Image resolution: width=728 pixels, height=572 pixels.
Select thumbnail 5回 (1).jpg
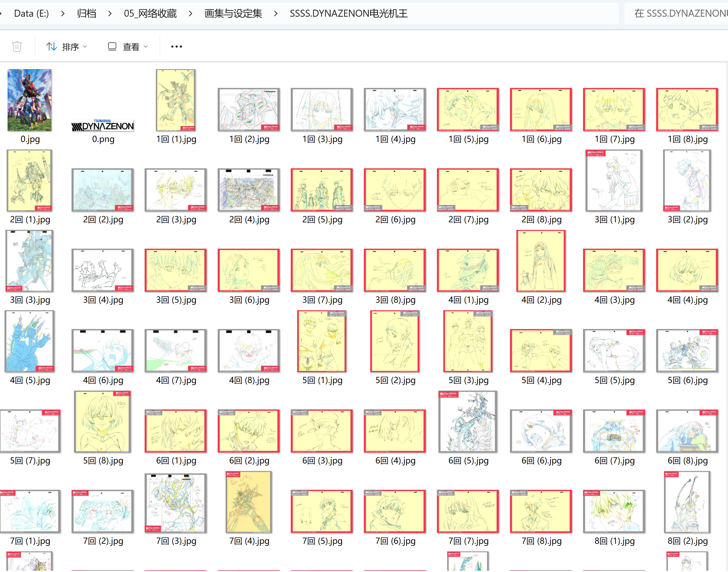(x=322, y=341)
